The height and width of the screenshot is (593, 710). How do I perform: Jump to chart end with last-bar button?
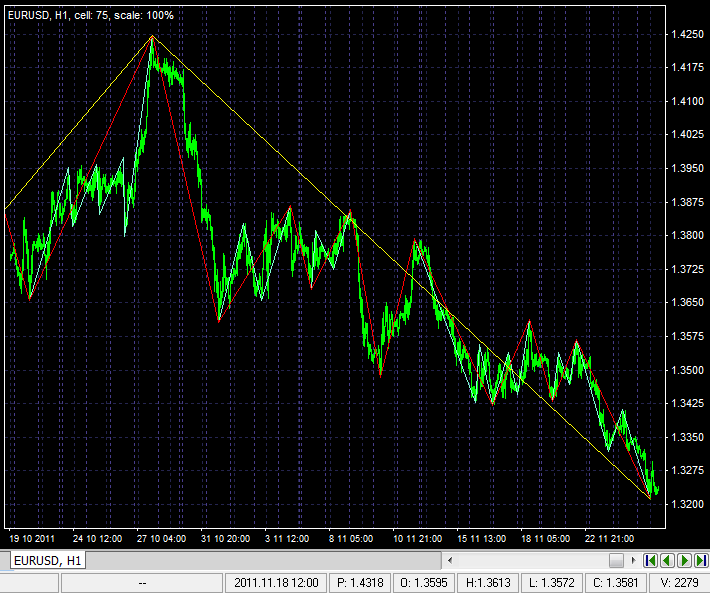[701, 560]
